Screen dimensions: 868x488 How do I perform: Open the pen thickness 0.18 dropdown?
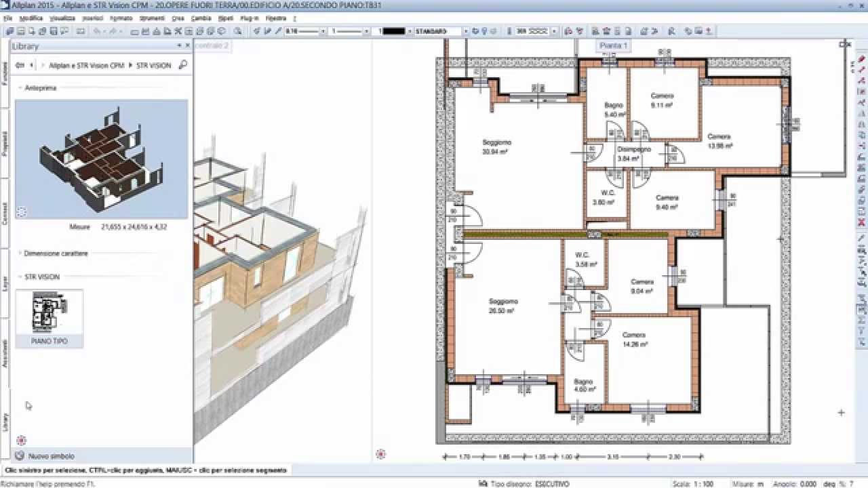pyautogui.click(x=323, y=31)
